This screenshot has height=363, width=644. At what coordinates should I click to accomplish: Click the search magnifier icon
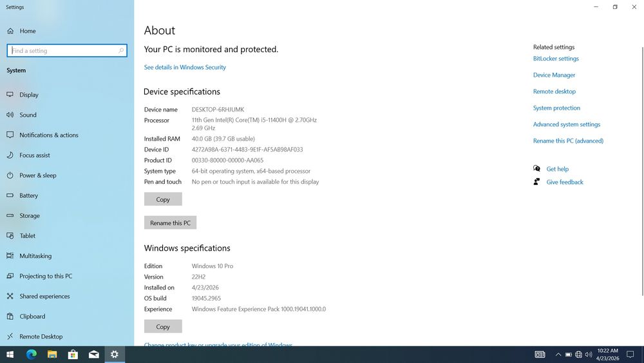click(x=121, y=50)
